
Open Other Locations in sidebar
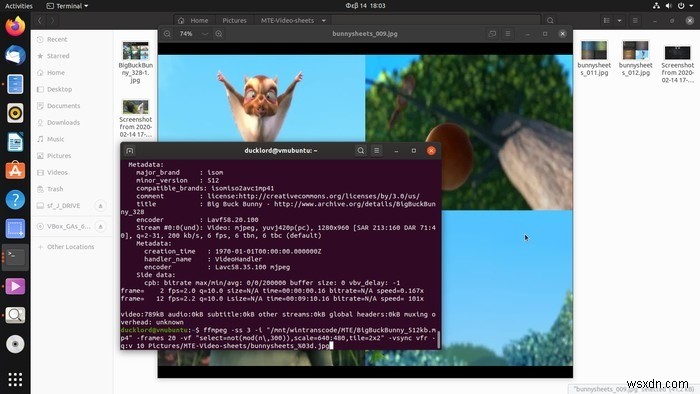(71, 247)
